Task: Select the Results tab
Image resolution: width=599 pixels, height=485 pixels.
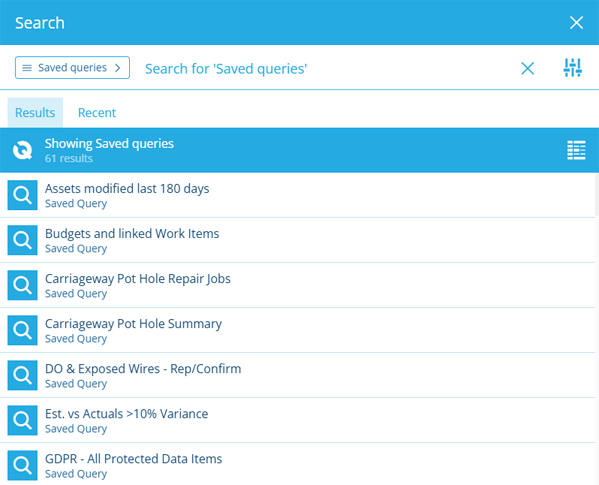Action: pyautogui.click(x=35, y=113)
